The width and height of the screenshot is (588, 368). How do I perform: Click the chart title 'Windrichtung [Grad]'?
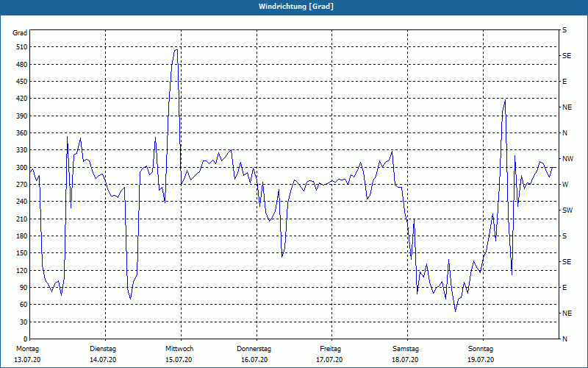296,7
